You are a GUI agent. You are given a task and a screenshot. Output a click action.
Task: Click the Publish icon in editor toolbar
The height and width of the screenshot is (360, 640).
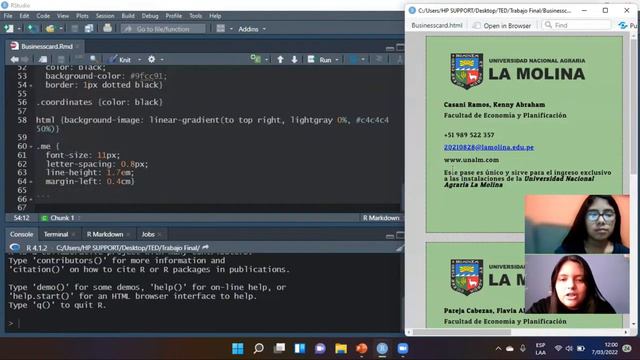354,60
